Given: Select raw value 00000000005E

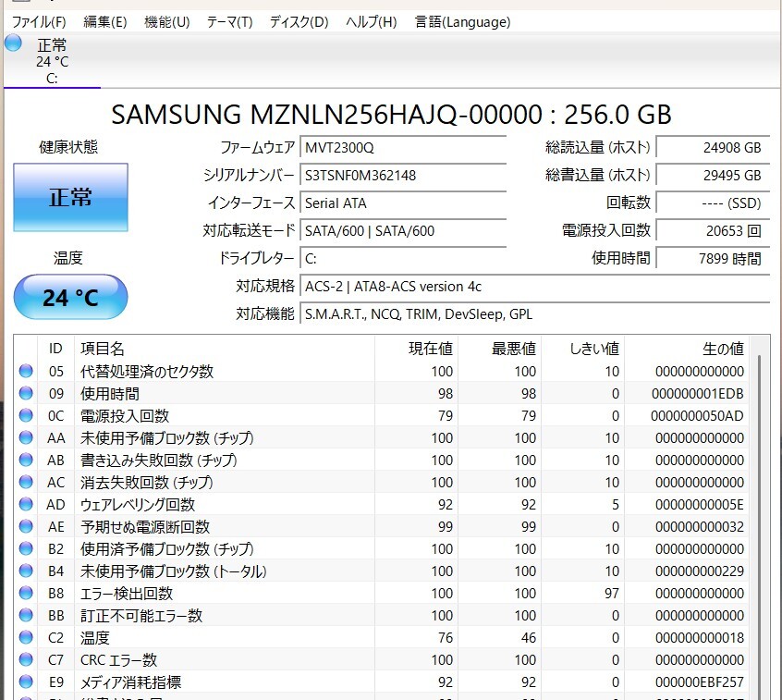Looking at the screenshot, I should (x=699, y=504).
